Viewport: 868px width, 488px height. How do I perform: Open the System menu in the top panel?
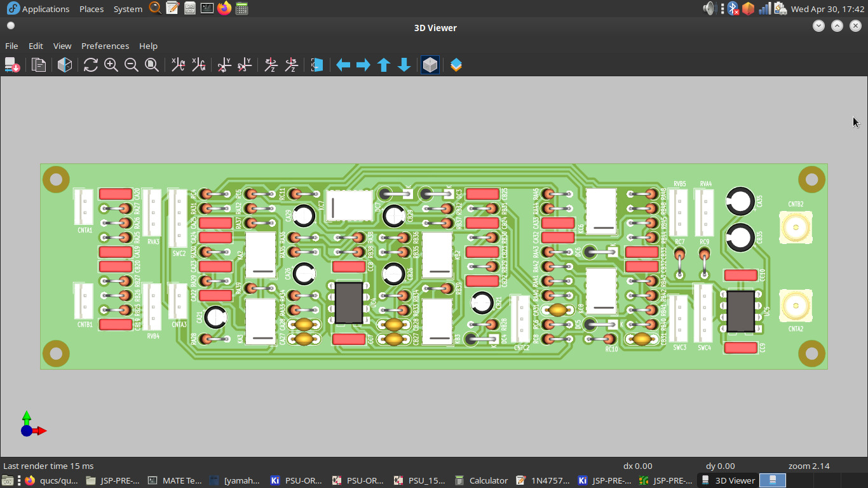(x=128, y=9)
